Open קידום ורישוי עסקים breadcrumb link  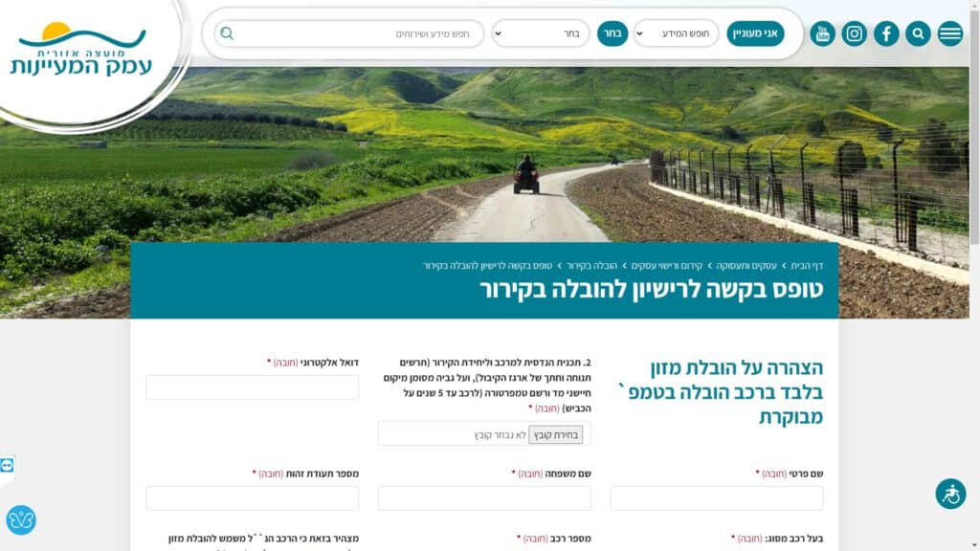pos(667,266)
